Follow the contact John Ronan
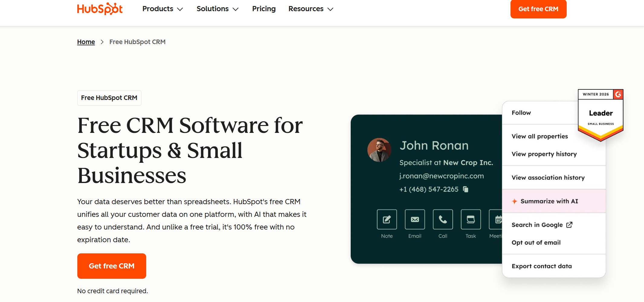The height and width of the screenshot is (302, 644). point(521,113)
